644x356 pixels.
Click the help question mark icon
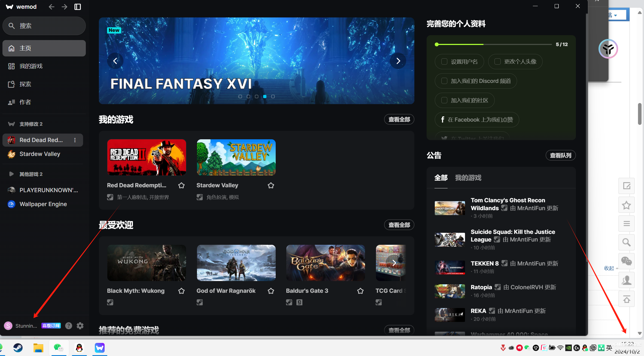pos(69,326)
